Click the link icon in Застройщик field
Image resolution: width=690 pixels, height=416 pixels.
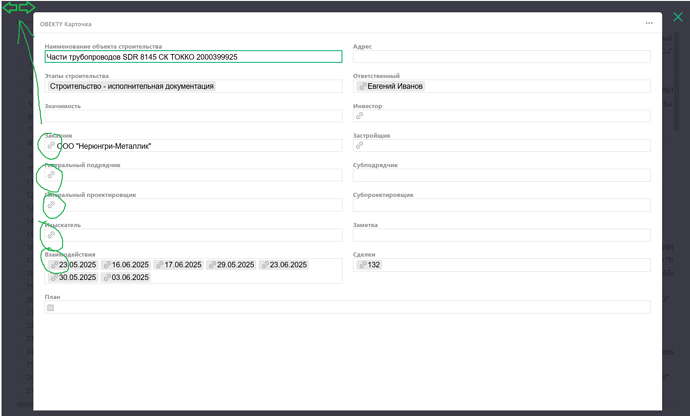(x=360, y=146)
